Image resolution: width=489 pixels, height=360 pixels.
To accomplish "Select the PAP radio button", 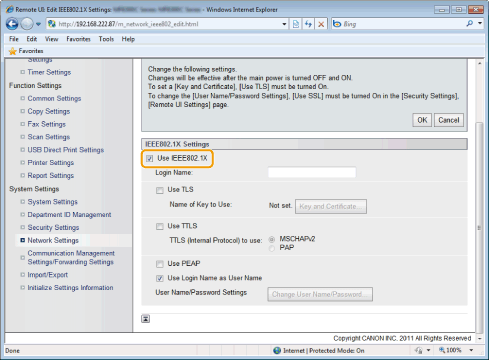I will tap(272, 248).
